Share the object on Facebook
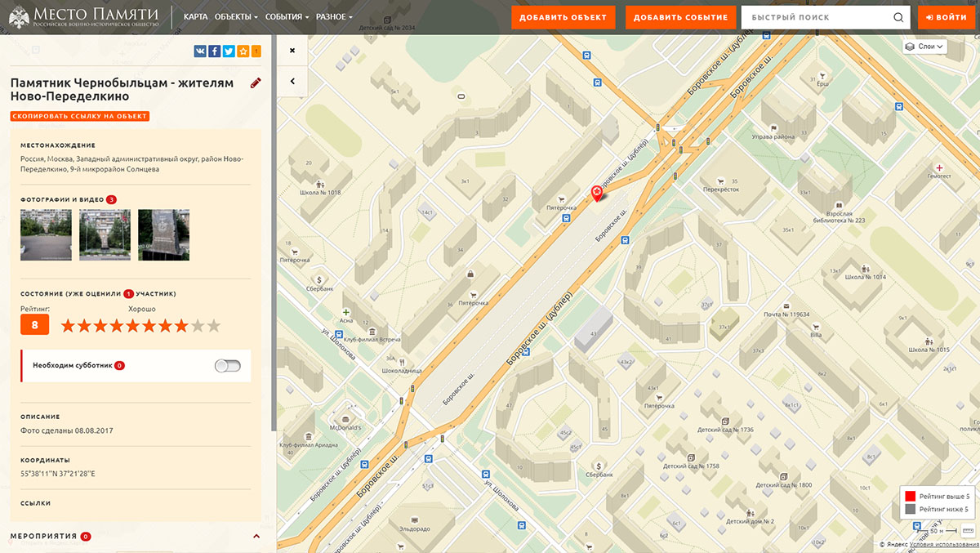 point(214,51)
